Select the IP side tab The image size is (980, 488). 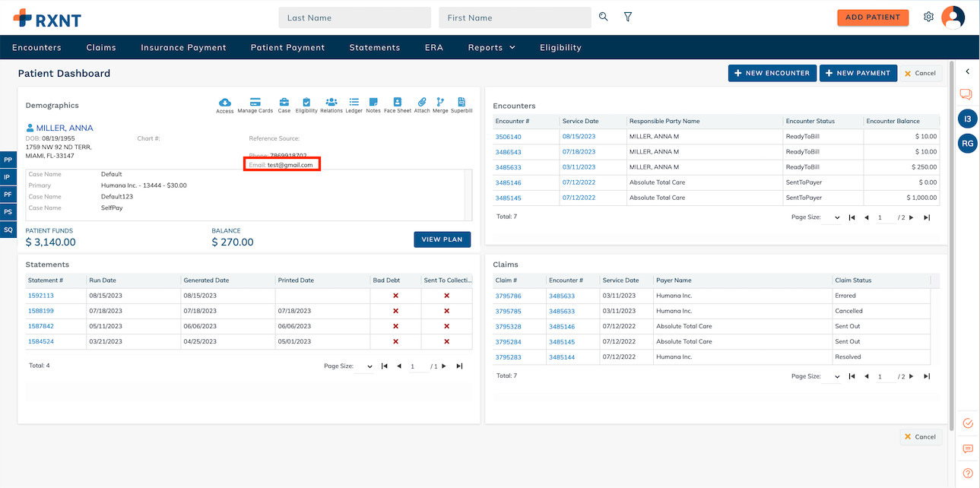8,177
